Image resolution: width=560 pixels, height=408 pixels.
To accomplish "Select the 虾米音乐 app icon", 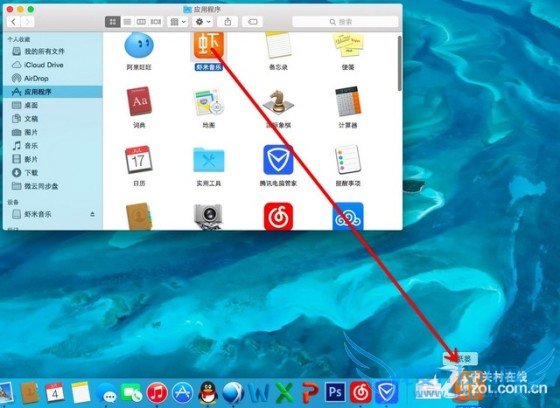I will click(209, 45).
